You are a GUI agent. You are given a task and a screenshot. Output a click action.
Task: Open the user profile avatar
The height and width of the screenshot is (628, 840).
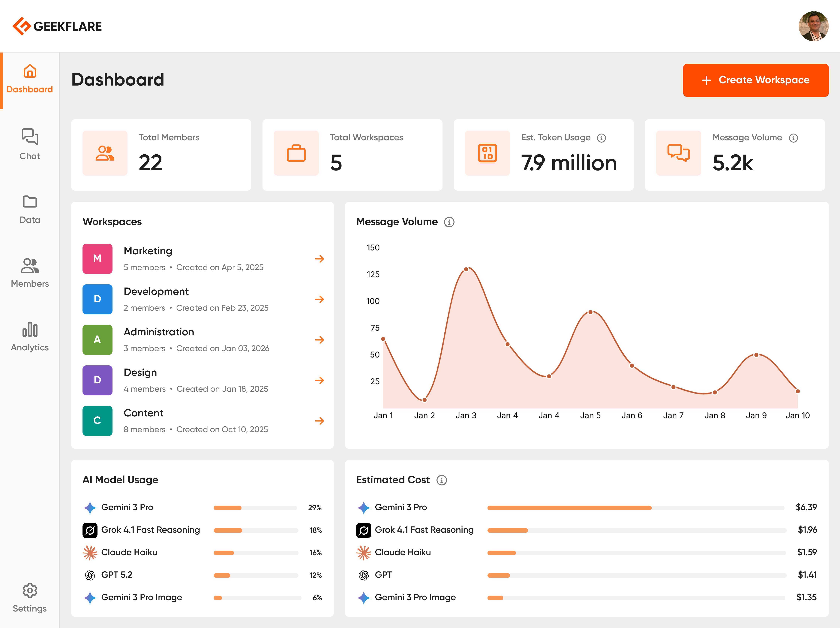(x=814, y=26)
